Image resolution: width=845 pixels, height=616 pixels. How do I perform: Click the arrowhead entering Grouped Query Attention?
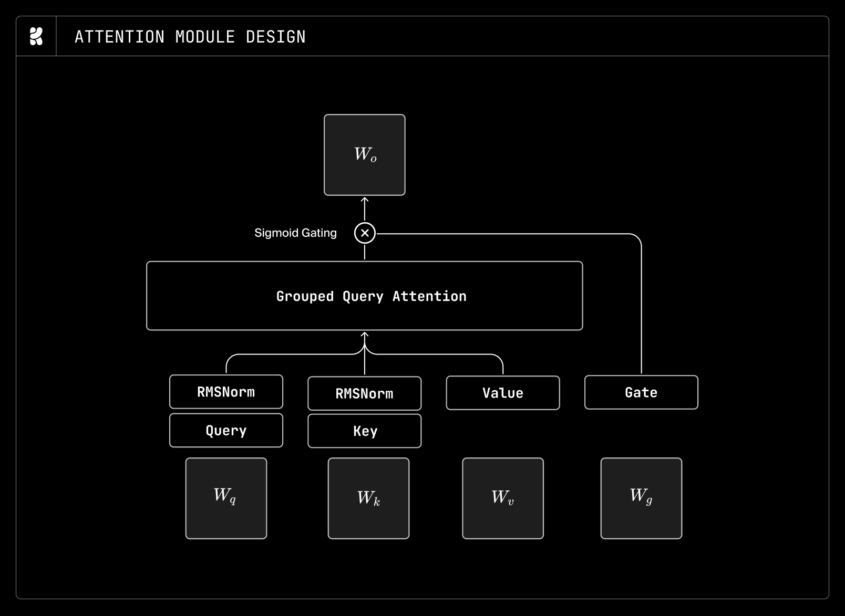point(365,335)
